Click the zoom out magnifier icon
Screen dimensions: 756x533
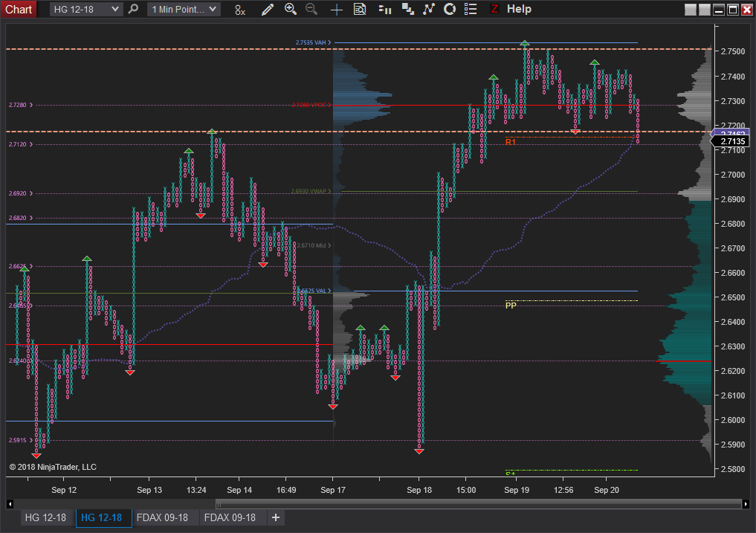(311, 9)
